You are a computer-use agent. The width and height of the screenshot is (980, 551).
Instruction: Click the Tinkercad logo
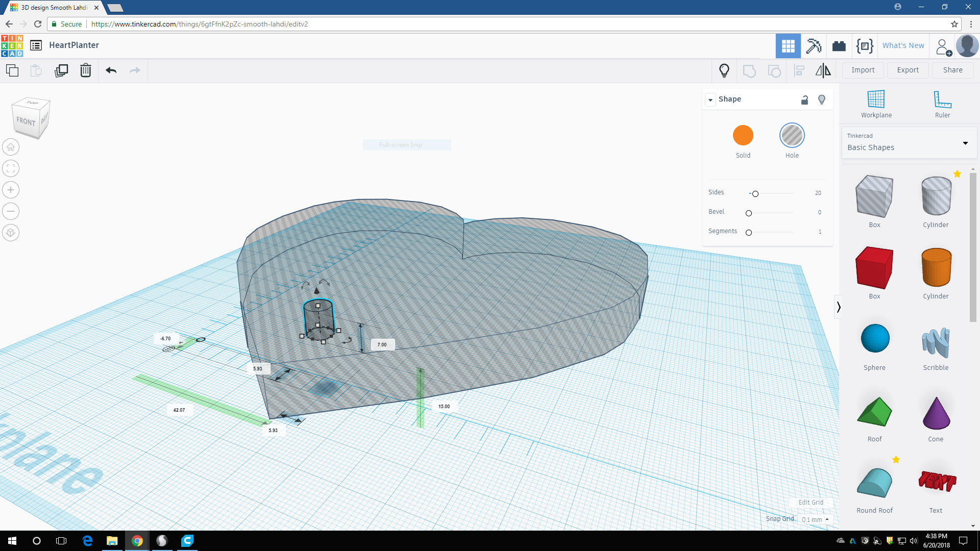12,45
